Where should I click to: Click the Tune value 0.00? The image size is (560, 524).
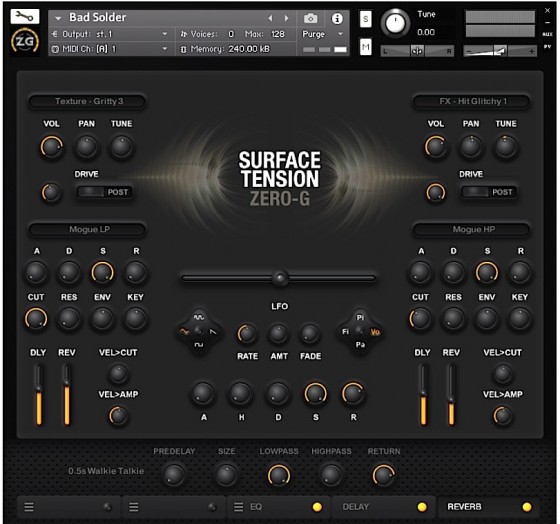(x=426, y=33)
